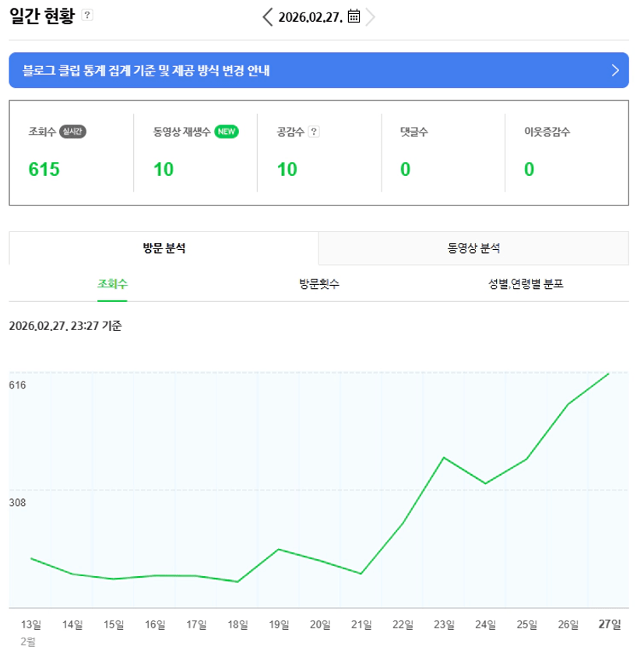Image resolution: width=644 pixels, height=654 pixels.
Task: Open 블로그 클립 통계 변경 안내 notice
Action: pos(146,71)
